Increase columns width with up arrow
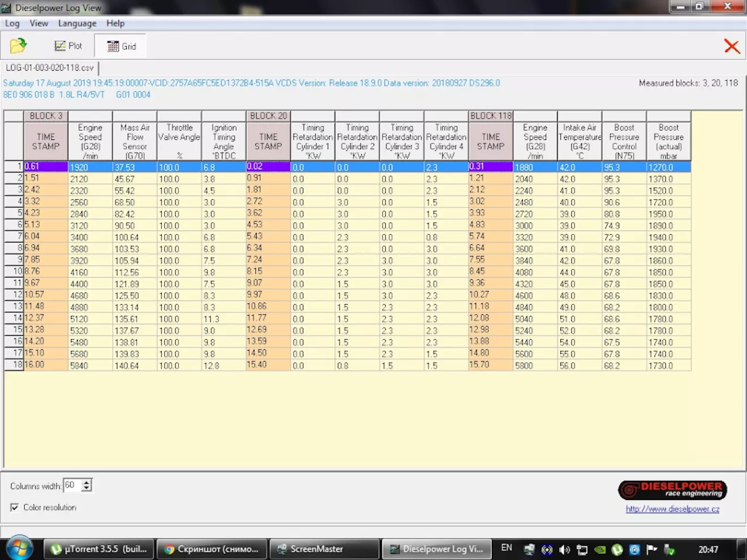This screenshot has width=747, height=560. point(87,483)
